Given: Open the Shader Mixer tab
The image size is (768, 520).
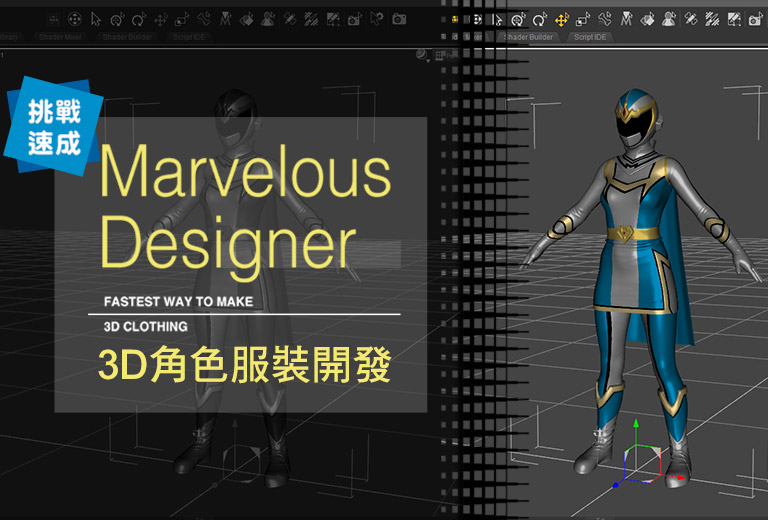Looking at the screenshot, I should pos(60,37).
